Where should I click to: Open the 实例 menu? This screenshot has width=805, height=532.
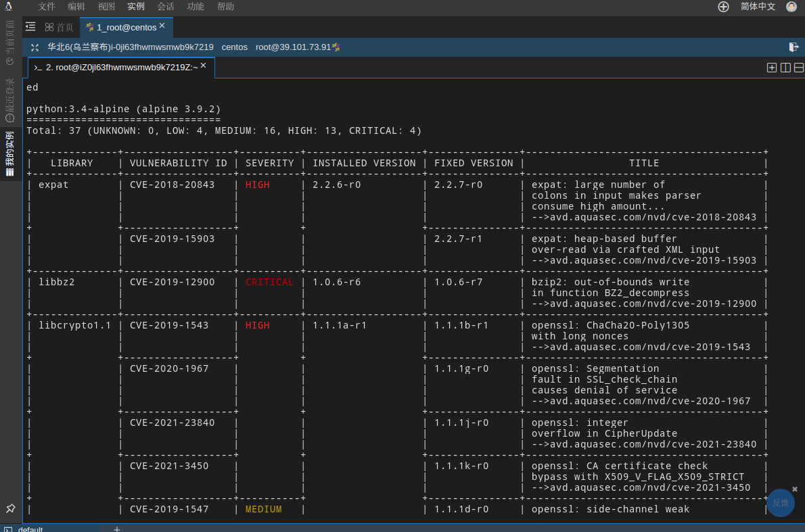click(x=136, y=7)
